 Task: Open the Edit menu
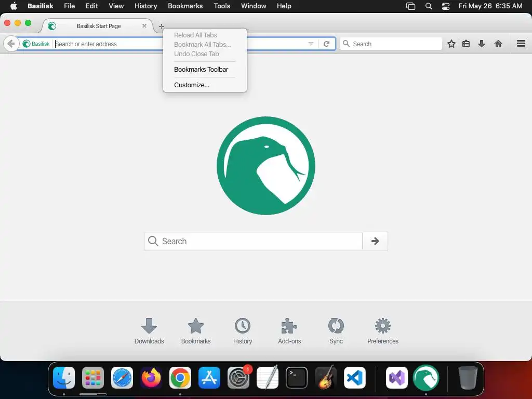(x=91, y=6)
